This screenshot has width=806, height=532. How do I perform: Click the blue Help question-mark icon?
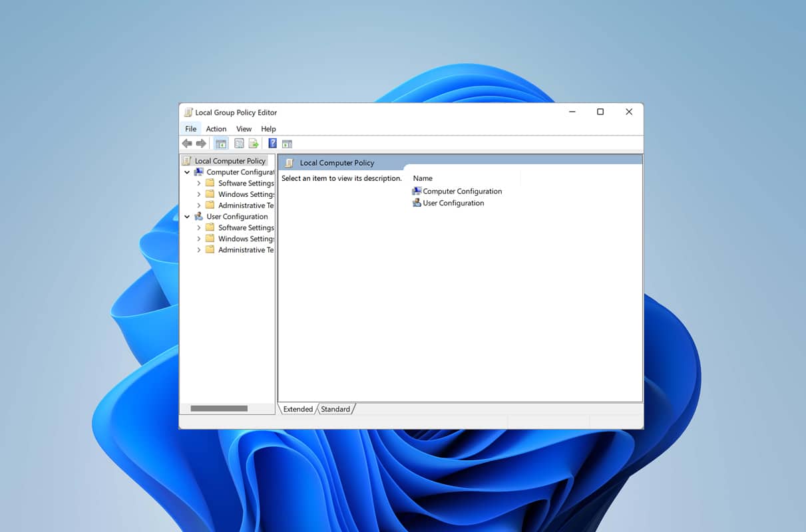click(272, 143)
